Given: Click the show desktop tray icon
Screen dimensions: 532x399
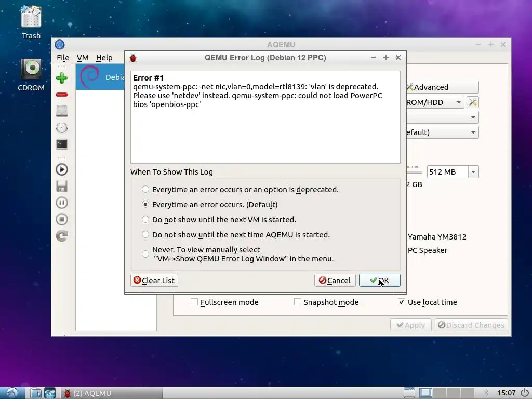Looking at the screenshot, I should click(x=409, y=393).
